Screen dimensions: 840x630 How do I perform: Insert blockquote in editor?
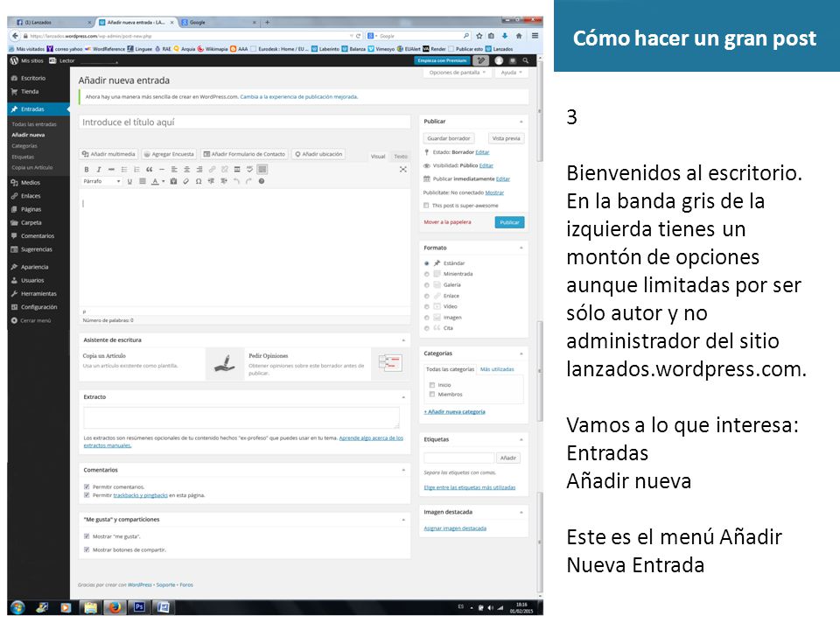pyautogui.click(x=149, y=169)
